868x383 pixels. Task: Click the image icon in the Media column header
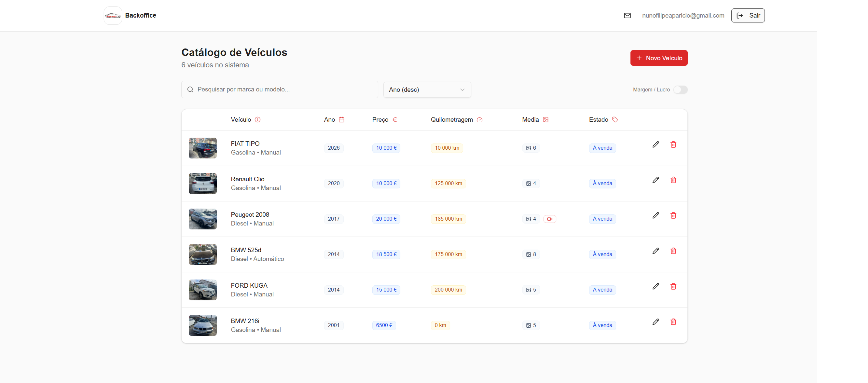[x=546, y=119]
